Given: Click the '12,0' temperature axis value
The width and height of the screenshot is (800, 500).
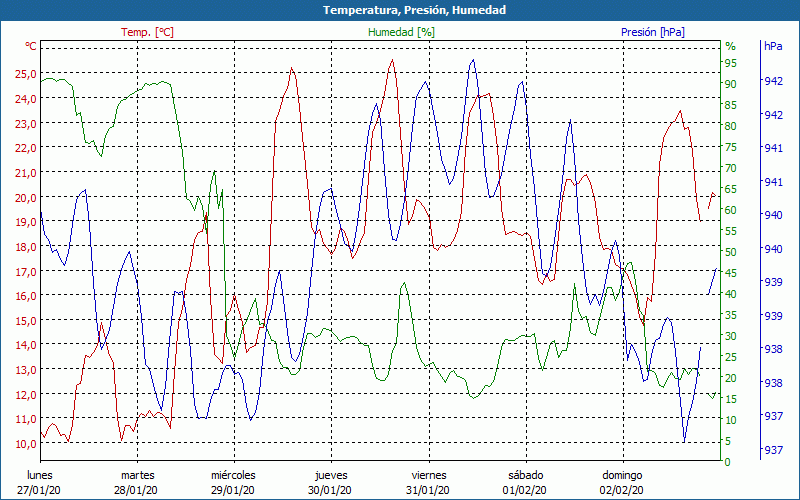Looking at the screenshot, I should click(26, 394).
